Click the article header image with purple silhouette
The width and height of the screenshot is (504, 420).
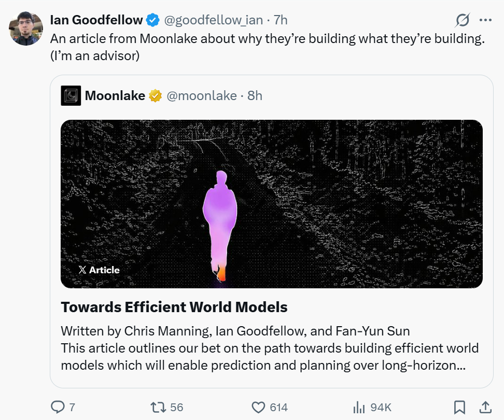272,203
